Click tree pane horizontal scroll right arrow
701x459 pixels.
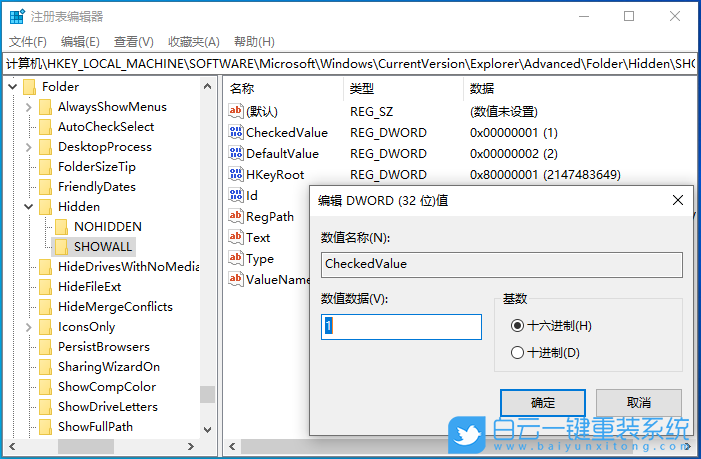191,446
